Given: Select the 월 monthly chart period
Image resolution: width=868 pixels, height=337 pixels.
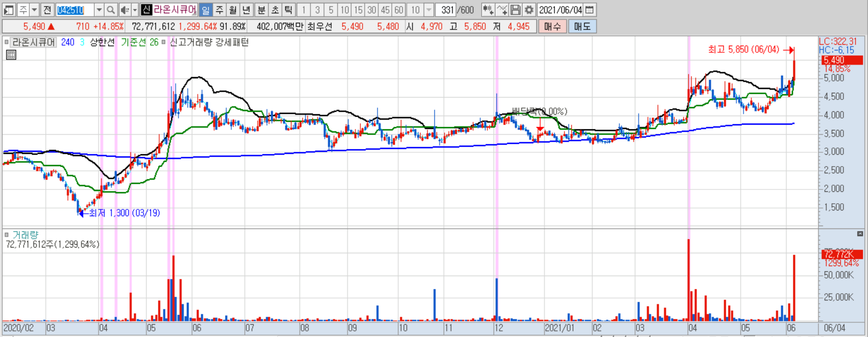Looking at the screenshot, I should [233, 10].
